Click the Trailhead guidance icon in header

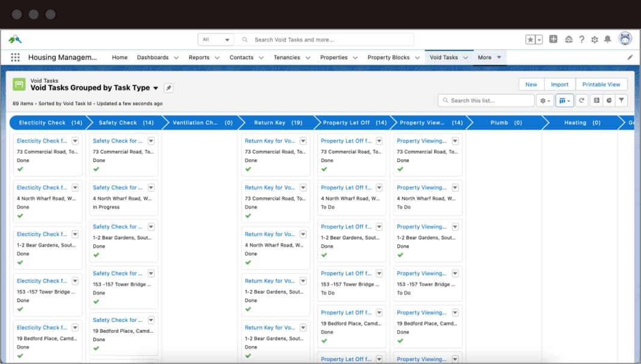coord(569,39)
